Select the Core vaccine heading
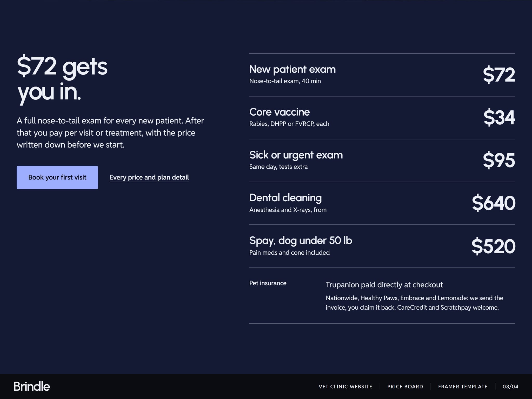The image size is (532, 399). click(280, 112)
